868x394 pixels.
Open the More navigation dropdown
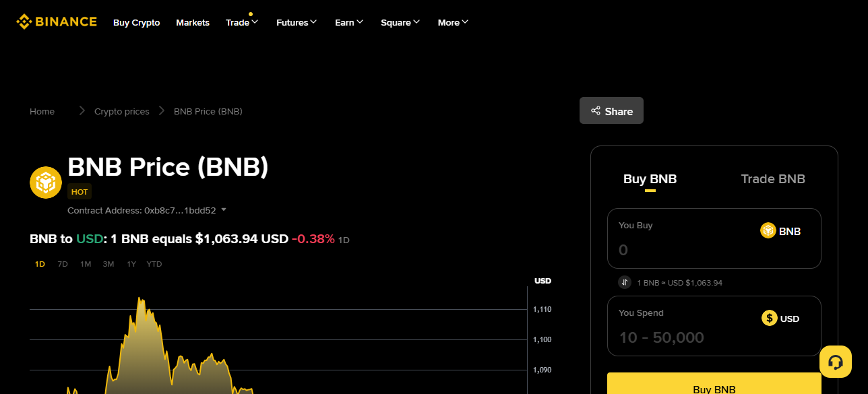click(x=453, y=23)
